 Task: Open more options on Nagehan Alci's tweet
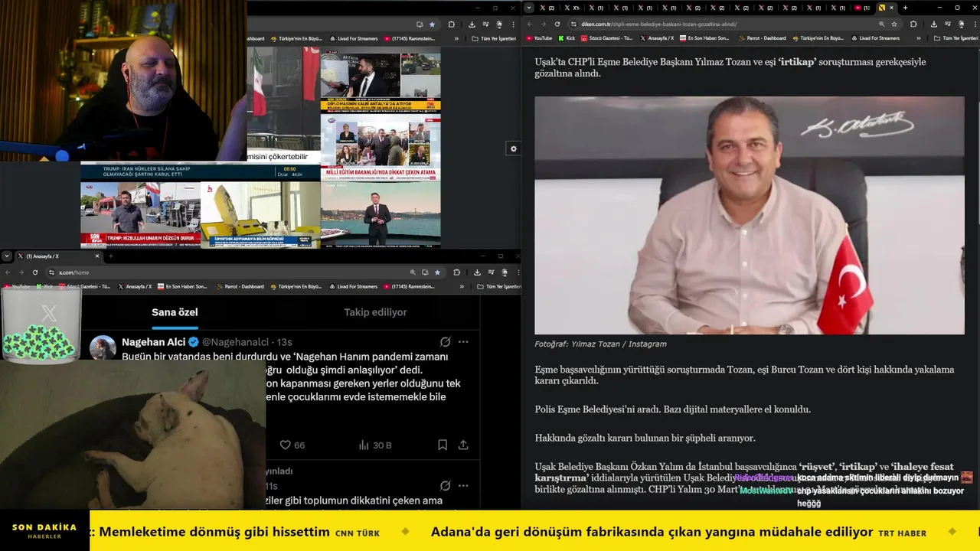click(462, 341)
